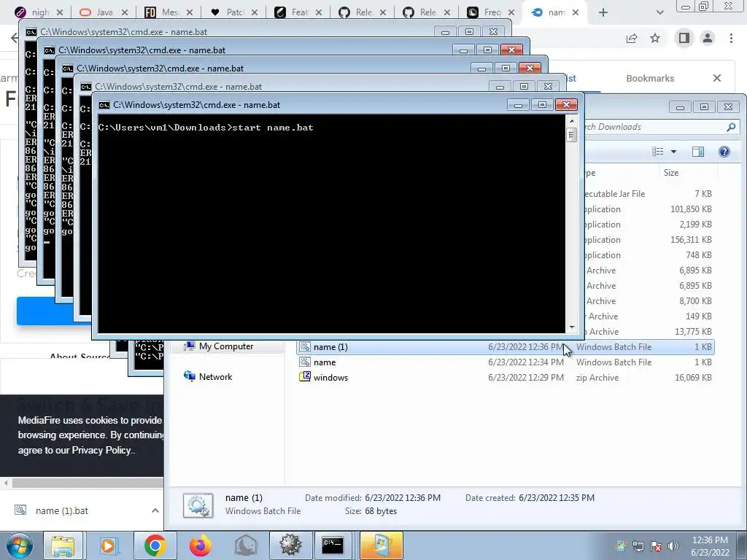The image size is (747, 560).
Task: Click the 101,850 KB application size cell
Action: [691, 209]
